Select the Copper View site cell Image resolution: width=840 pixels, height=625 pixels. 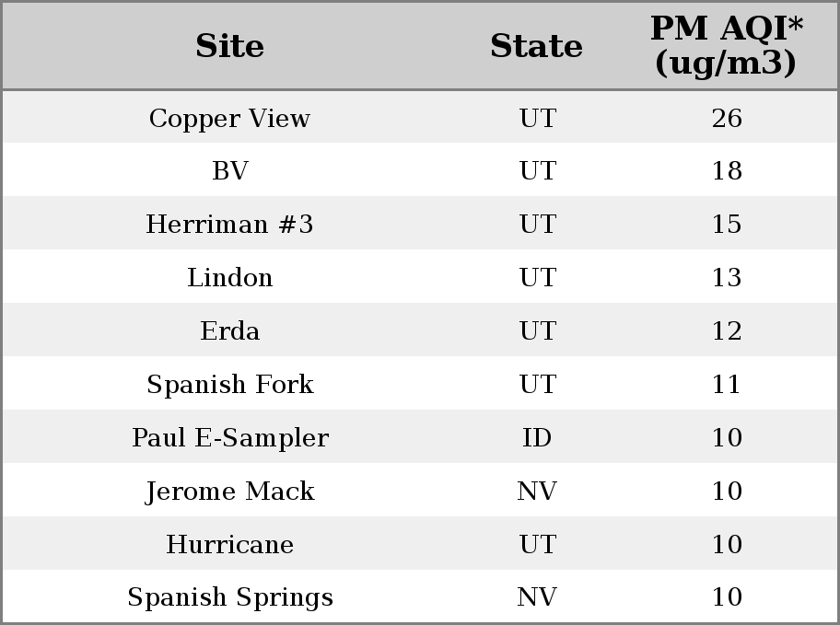pos(229,118)
